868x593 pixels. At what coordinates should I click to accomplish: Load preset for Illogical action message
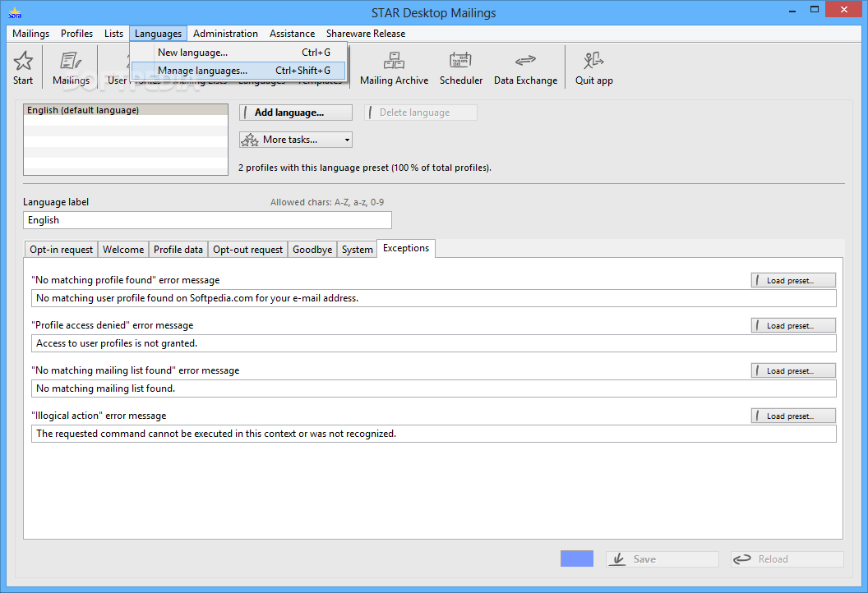click(x=793, y=416)
